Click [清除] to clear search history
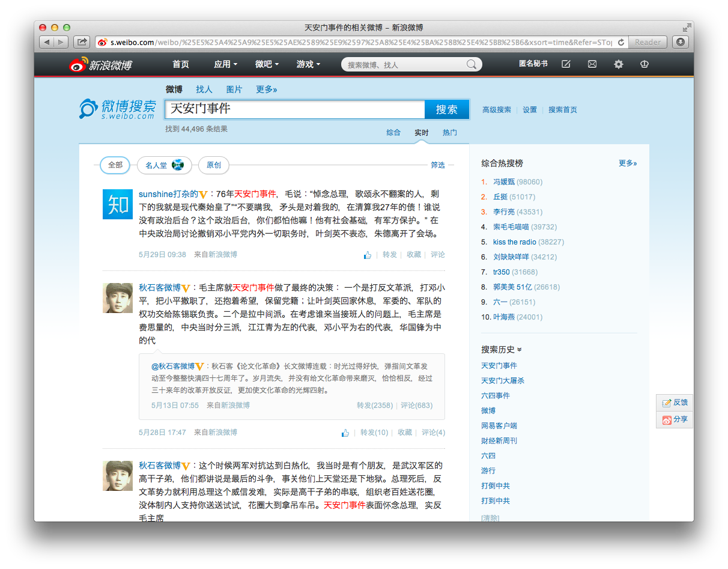 tap(490, 518)
